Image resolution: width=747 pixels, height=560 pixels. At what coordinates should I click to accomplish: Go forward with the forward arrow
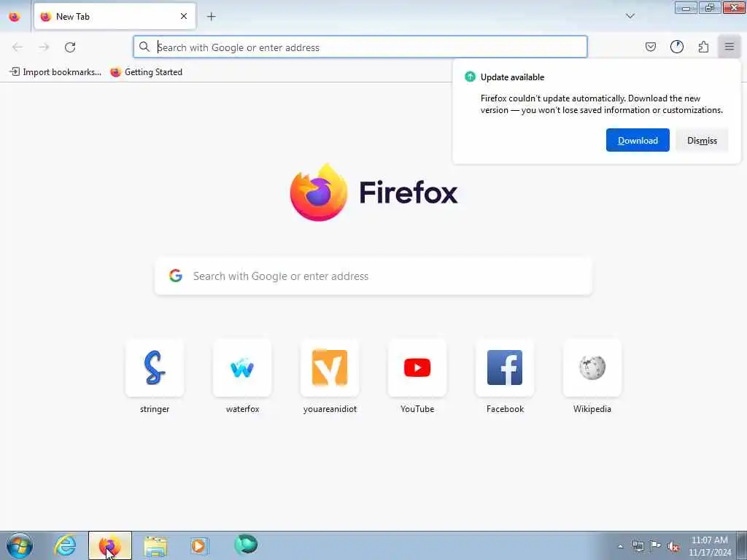click(x=44, y=47)
